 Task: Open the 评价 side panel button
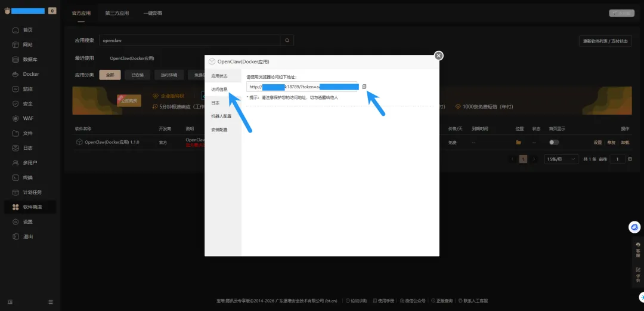[638, 275]
